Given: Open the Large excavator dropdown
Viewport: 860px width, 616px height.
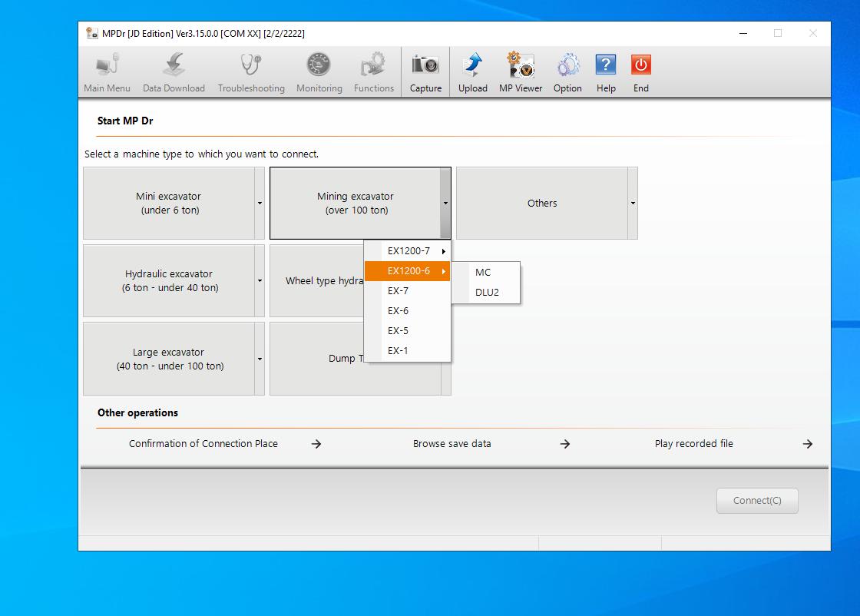Looking at the screenshot, I should coord(259,359).
